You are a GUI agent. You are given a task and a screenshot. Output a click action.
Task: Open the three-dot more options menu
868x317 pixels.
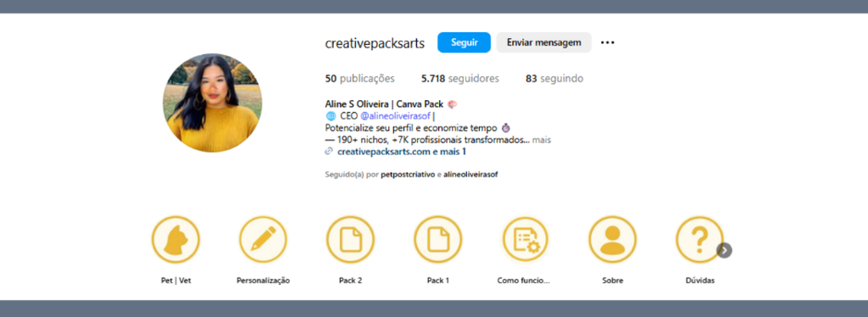[608, 42]
